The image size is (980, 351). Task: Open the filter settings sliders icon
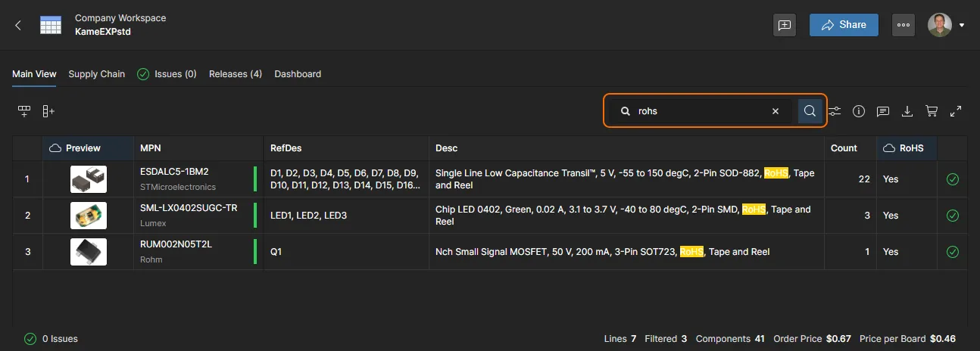[x=835, y=111]
